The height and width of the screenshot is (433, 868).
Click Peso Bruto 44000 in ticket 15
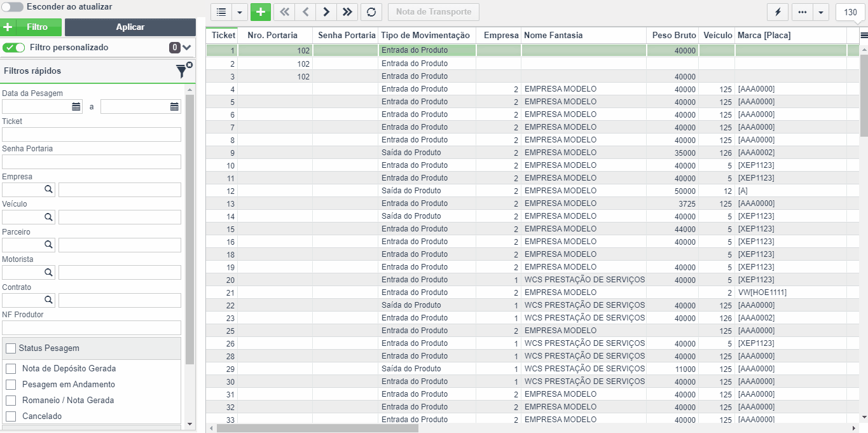673,229
